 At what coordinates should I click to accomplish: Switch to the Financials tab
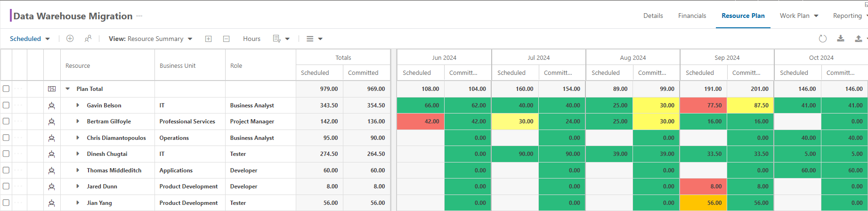pyautogui.click(x=692, y=16)
